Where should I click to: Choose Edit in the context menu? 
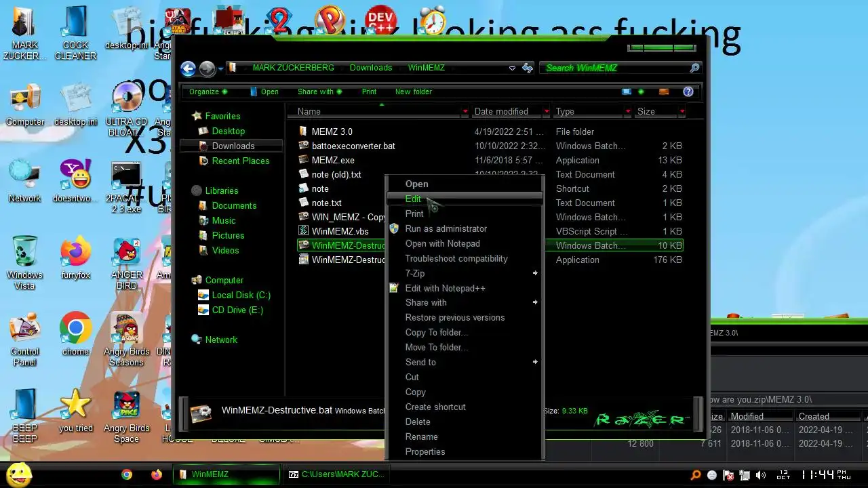tap(465, 199)
